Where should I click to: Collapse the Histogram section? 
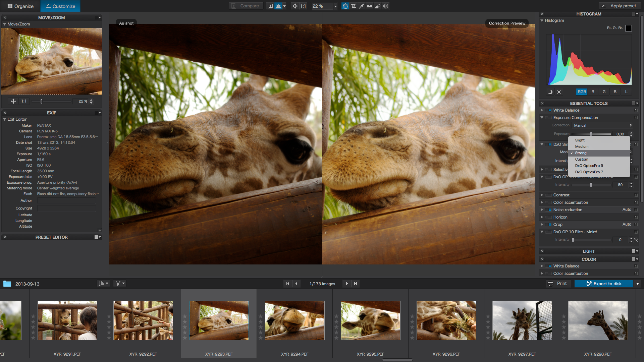pos(542,20)
